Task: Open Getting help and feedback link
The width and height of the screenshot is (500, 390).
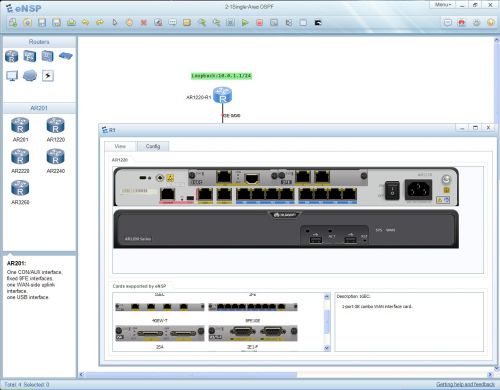Action: coord(465,384)
